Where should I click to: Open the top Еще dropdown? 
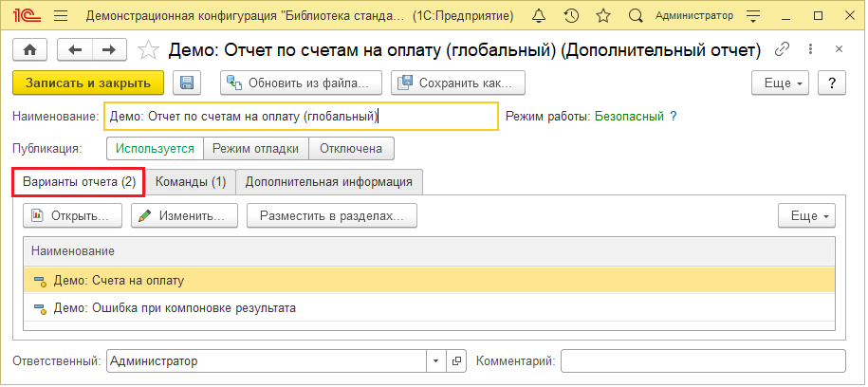pyautogui.click(x=780, y=83)
